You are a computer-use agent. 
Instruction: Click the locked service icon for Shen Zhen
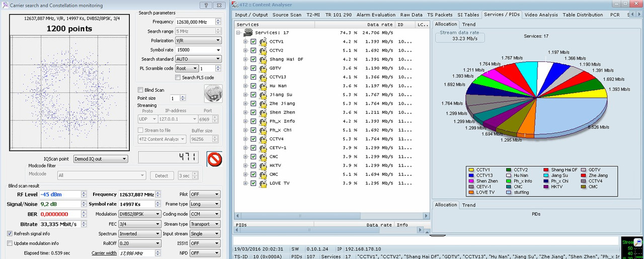(263, 113)
